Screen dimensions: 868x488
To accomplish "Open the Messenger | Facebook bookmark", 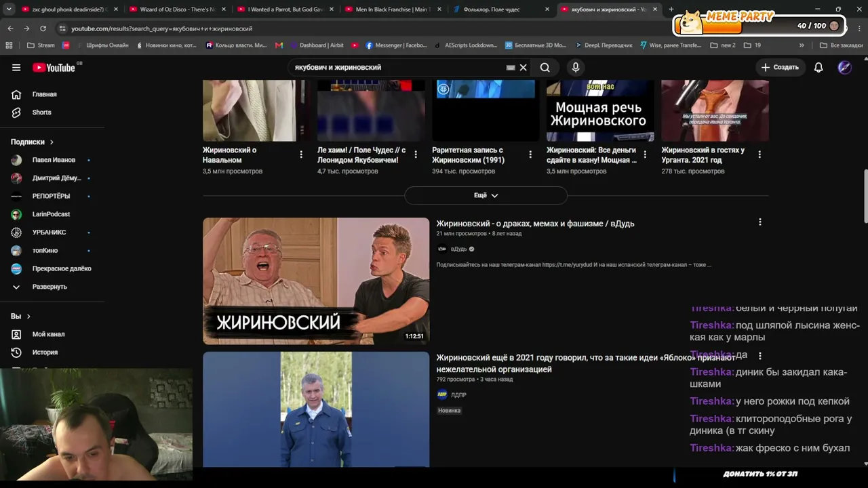I will (396, 45).
